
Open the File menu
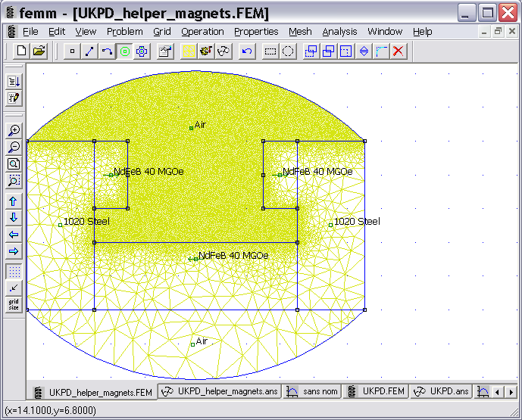pos(30,32)
